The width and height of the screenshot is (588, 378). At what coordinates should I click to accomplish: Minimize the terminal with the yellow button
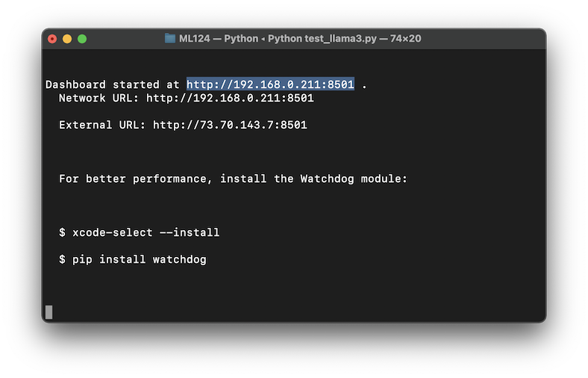[x=67, y=39]
